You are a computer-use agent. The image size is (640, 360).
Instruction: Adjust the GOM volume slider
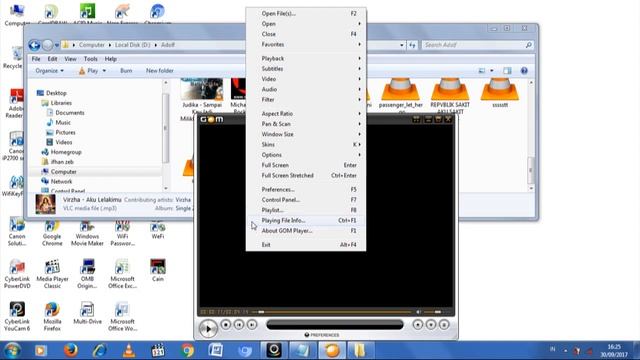click(x=437, y=312)
